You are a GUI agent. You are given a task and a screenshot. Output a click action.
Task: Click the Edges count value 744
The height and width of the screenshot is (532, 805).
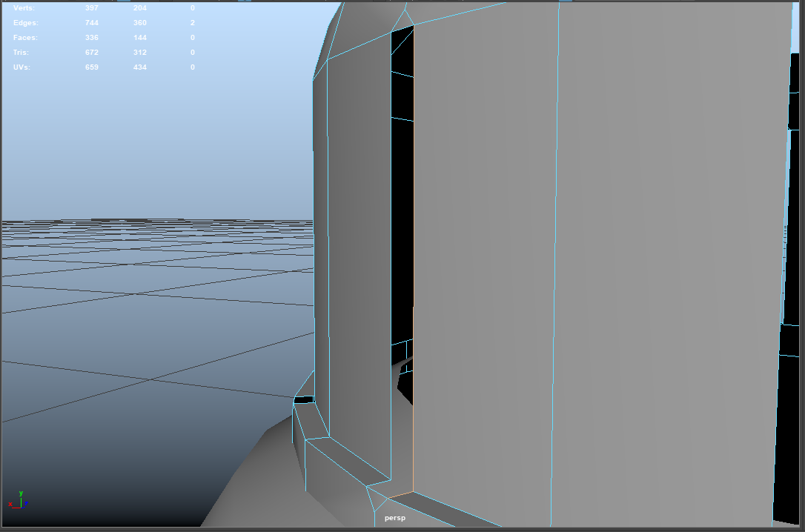[x=92, y=23]
